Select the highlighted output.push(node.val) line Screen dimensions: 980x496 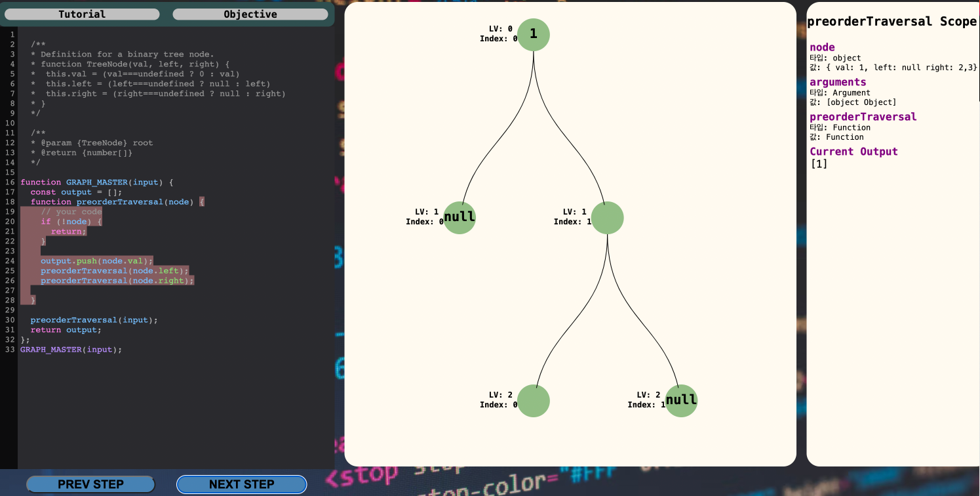coord(96,260)
